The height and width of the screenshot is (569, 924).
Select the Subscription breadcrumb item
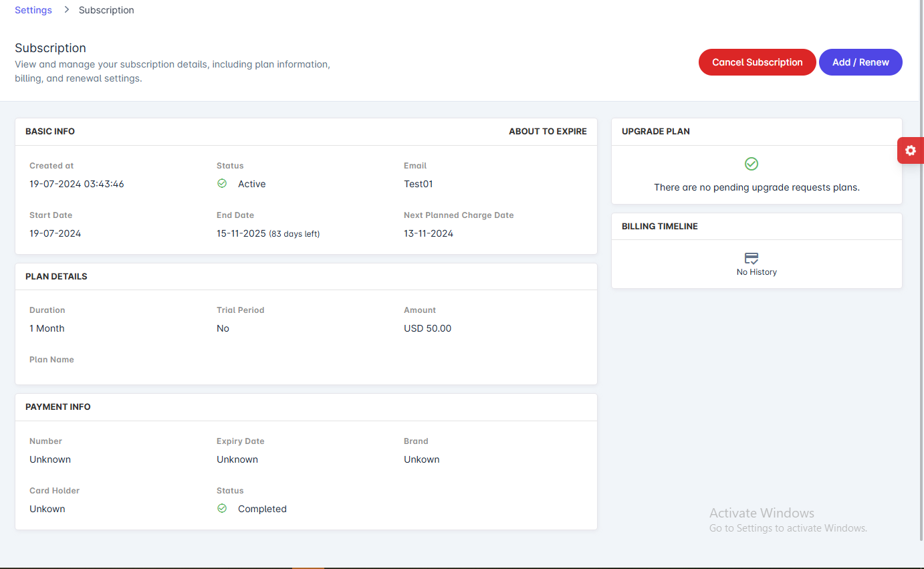(106, 10)
